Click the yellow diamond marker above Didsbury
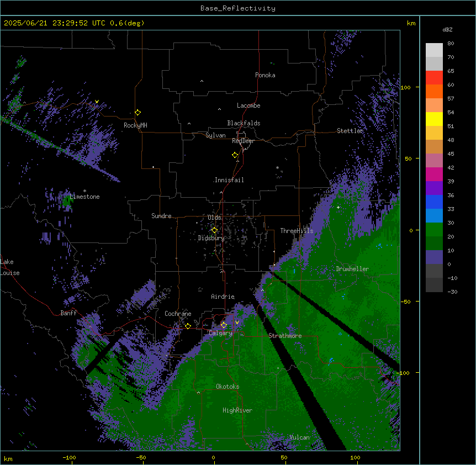This screenshot has width=476, height=465. (x=214, y=230)
